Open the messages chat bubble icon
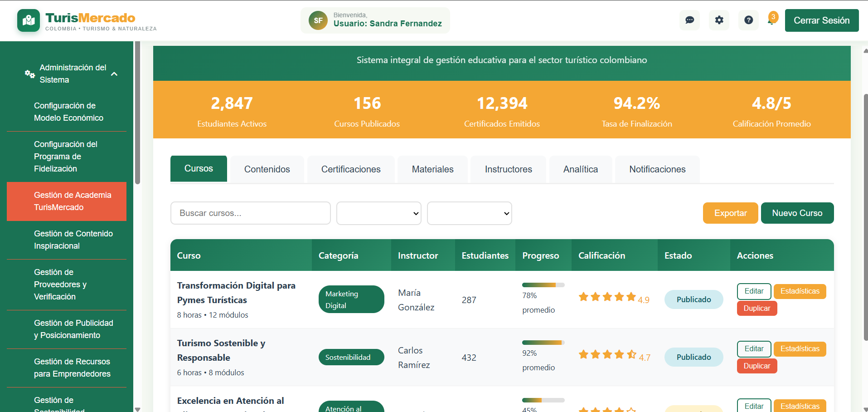The height and width of the screenshot is (412, 868). pos(689,20)
